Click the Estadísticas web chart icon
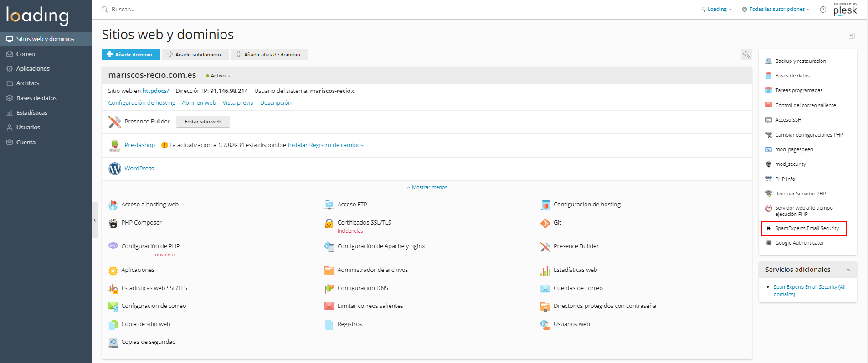This screenshot has height=363, width=868. [x=545, y=271]
